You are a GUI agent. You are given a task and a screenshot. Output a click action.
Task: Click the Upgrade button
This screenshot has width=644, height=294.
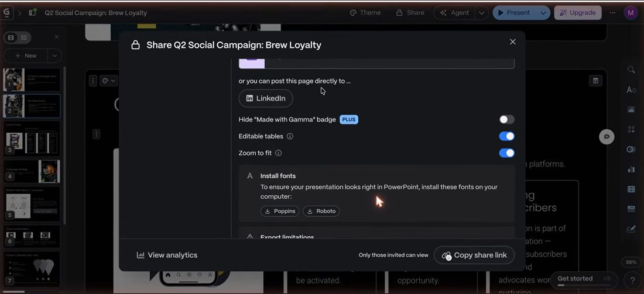(x=578, y=13)
